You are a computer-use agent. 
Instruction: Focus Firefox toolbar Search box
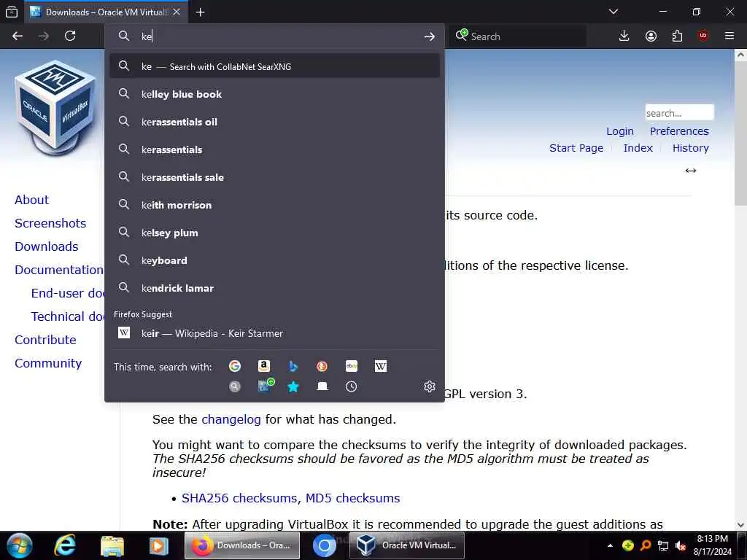point(517,36)
